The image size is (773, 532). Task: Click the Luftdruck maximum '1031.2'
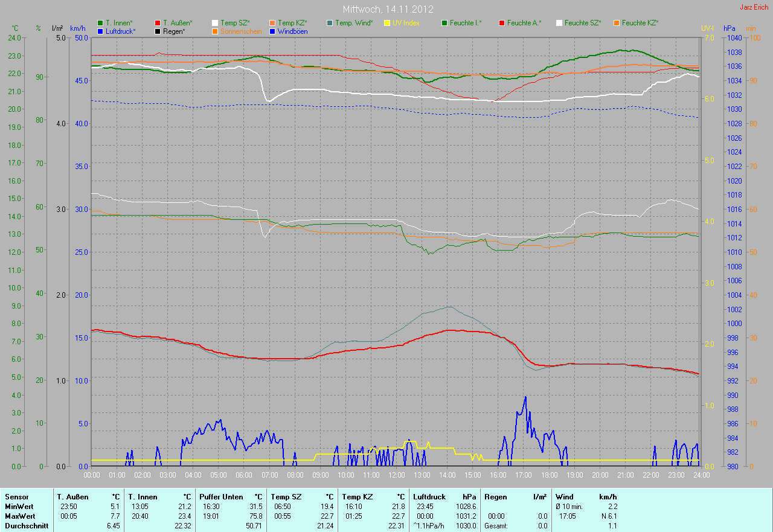[x=466, y=516]
